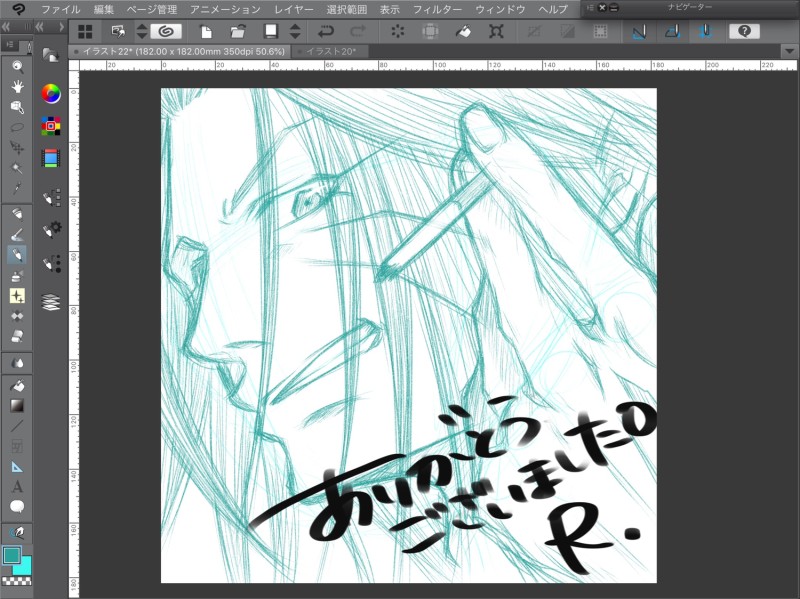Click the Save icon in command bar
This screenshot has height=599, width=800.
click(270, 32)
